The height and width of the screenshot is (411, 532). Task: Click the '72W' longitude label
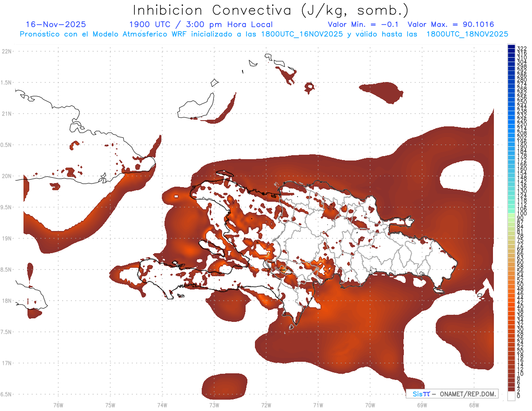click(266, 405)
